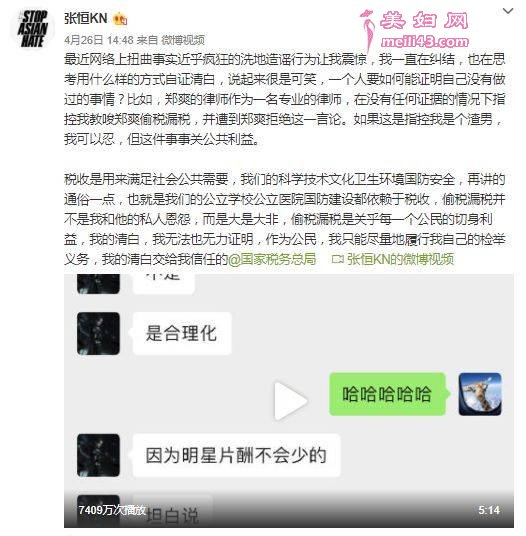
Task: Open the STOP ASIAN HATE profile avatar
Action: click(x=32, y=29)
